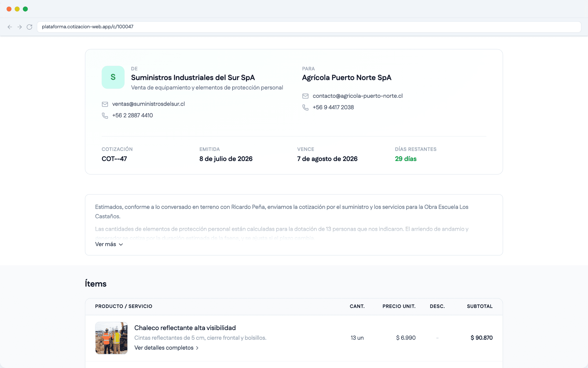
Task: Click the chevron next to Ver más
Action: (121, 245)
